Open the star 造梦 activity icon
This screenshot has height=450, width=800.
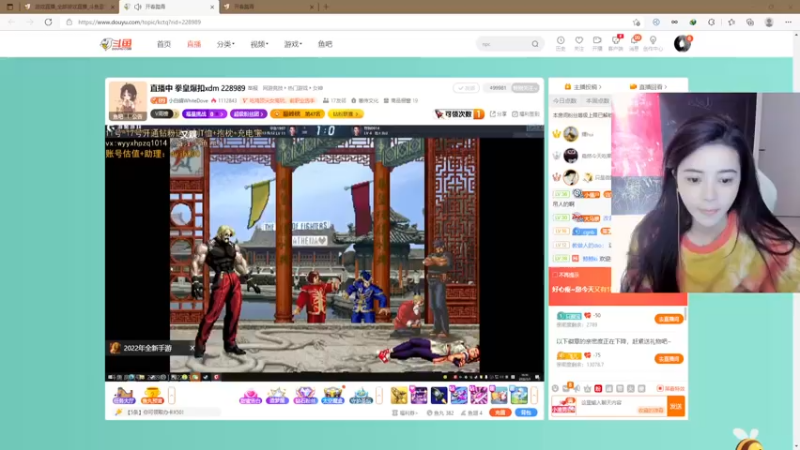pyautogui.click(x=277, y=396)
